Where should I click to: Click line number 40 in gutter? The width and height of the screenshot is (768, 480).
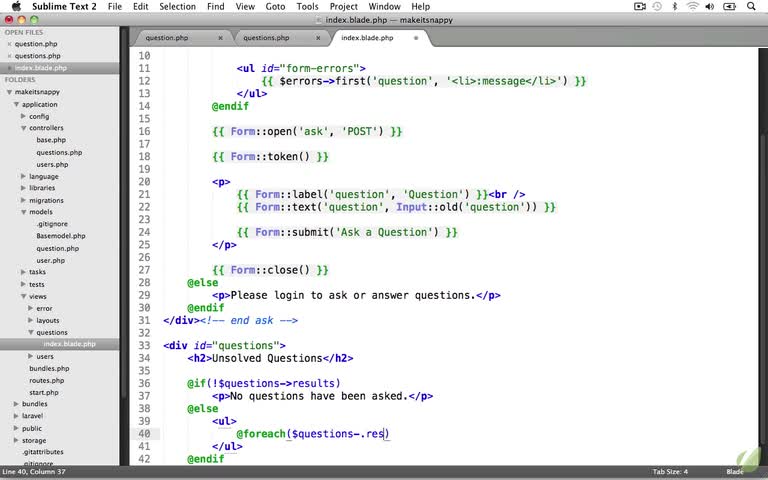144,434
